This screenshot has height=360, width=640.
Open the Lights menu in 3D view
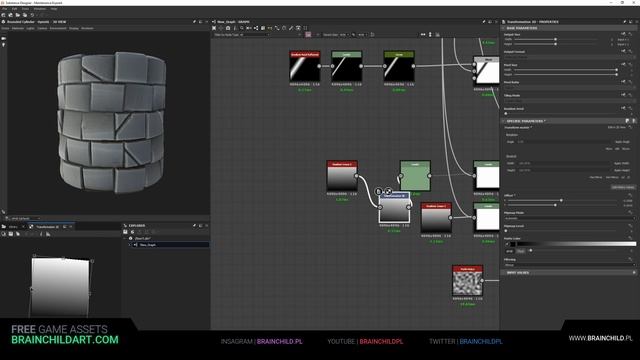pos(30,29)
